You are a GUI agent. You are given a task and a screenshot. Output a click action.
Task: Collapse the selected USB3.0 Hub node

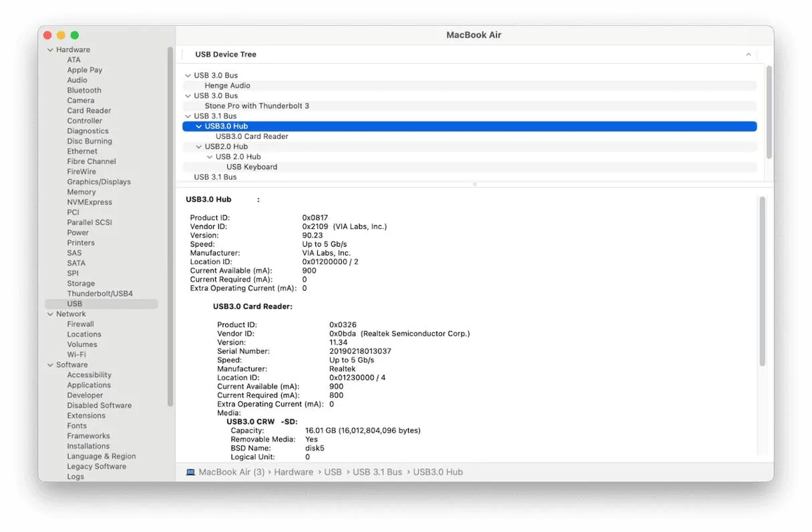[x=199, y=126]
